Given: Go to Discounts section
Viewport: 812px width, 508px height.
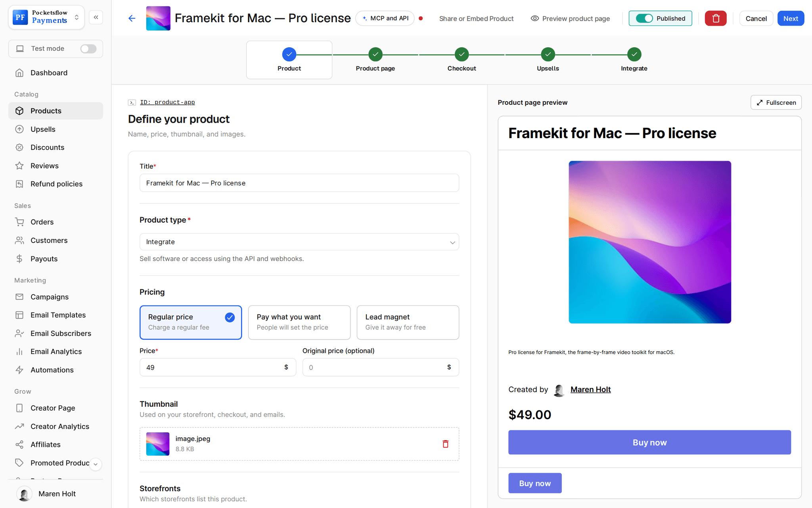Looking at the screenshot, I should pos(56,147).
